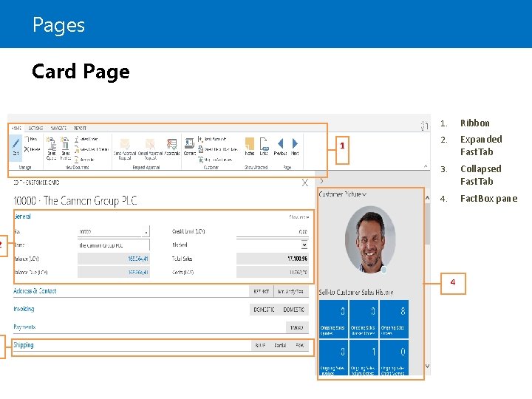Click the Sell-to Customer Sales History heading
Image resolution: width=532 pixels, height=399 pixels.
356,292
